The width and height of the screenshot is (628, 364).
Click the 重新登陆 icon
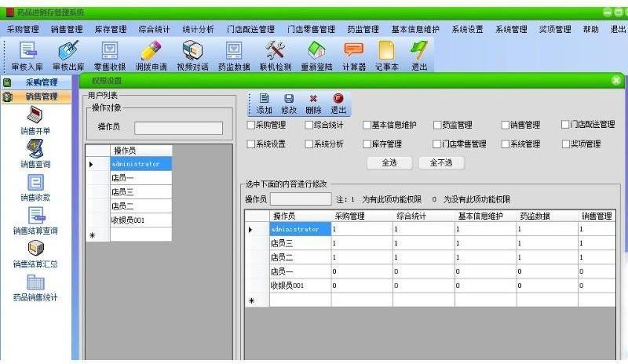click(x=316, y=56)
